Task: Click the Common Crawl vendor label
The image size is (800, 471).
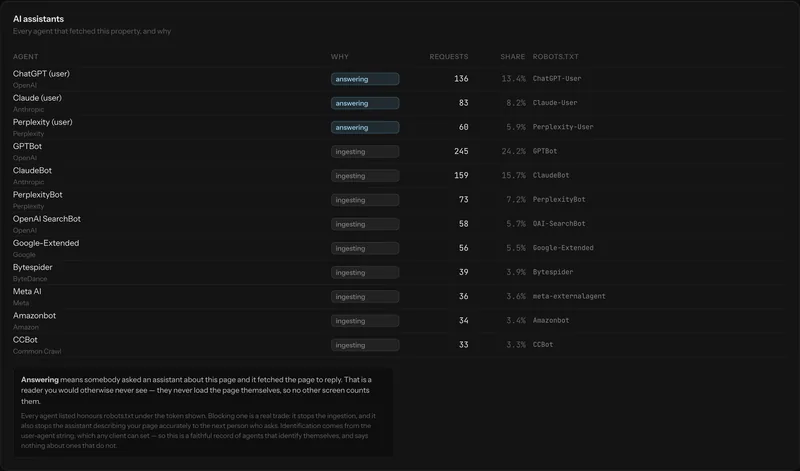Action: 37,352
